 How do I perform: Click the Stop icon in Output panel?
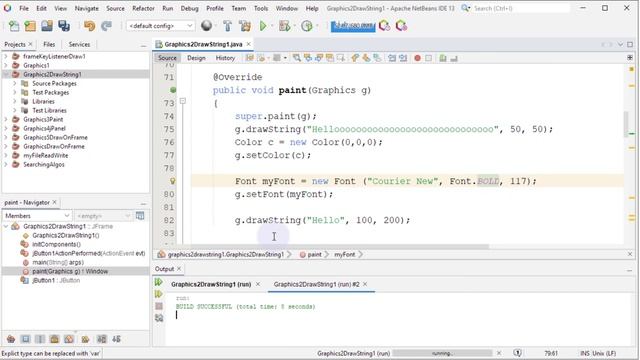tap(159, 306)
